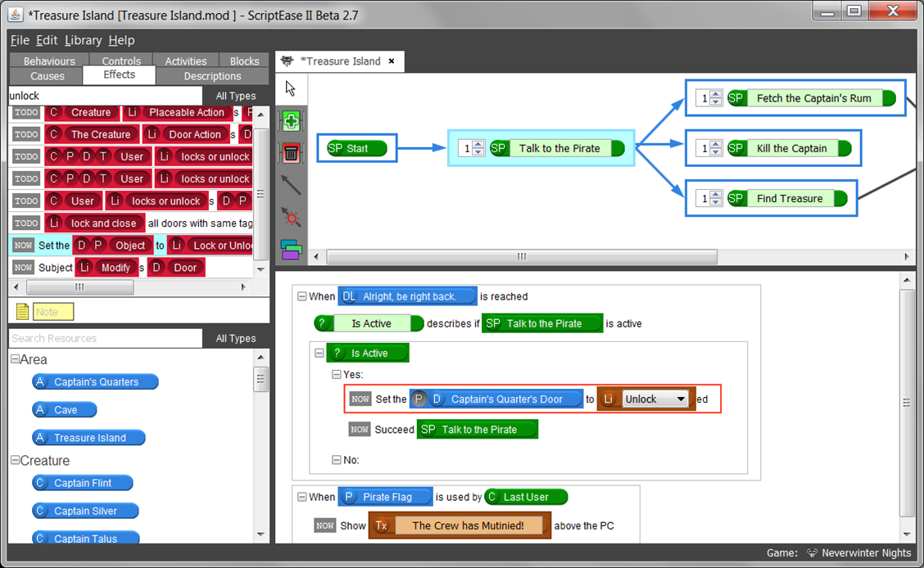Collapse the 'Alright, be right back' cause
Image resolution: width=924 pixels, height=568 pixels.
click(301, 296)
